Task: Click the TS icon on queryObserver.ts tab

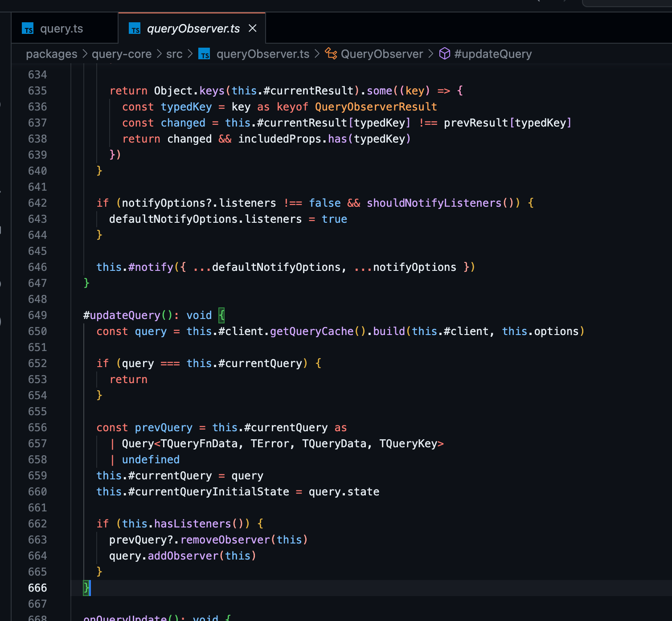Action: coord(135,29)
